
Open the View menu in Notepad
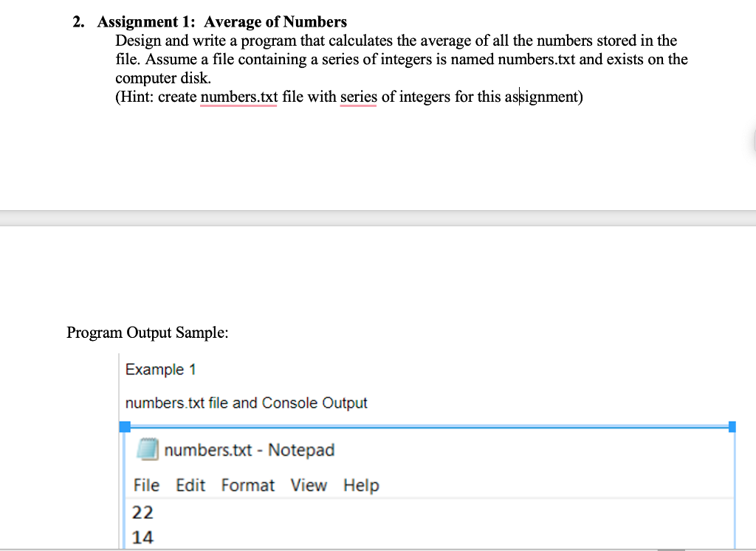click(309, 485)
